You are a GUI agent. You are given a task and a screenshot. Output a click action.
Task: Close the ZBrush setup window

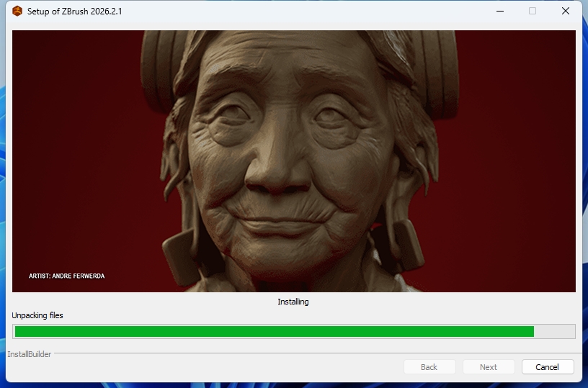(566, 12)
